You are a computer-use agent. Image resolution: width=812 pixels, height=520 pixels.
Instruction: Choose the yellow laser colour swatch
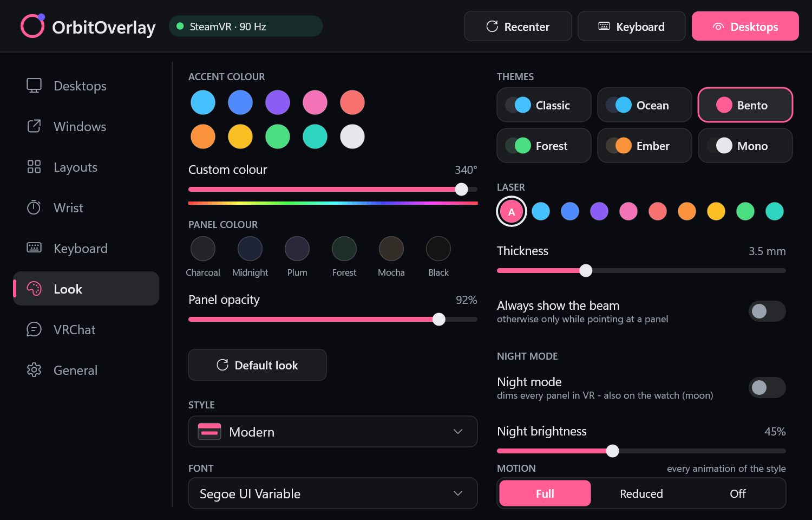(x=716, y=211)
